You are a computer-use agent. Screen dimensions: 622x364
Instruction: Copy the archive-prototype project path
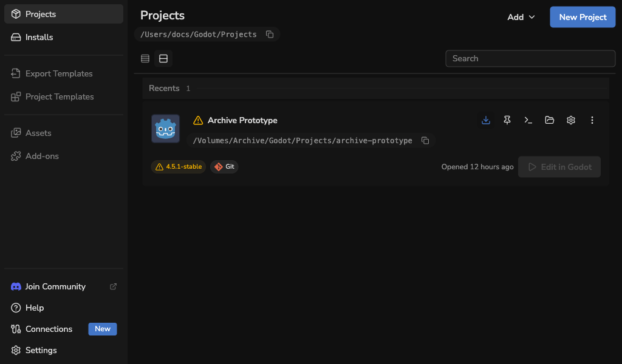[x=425, y=141]
